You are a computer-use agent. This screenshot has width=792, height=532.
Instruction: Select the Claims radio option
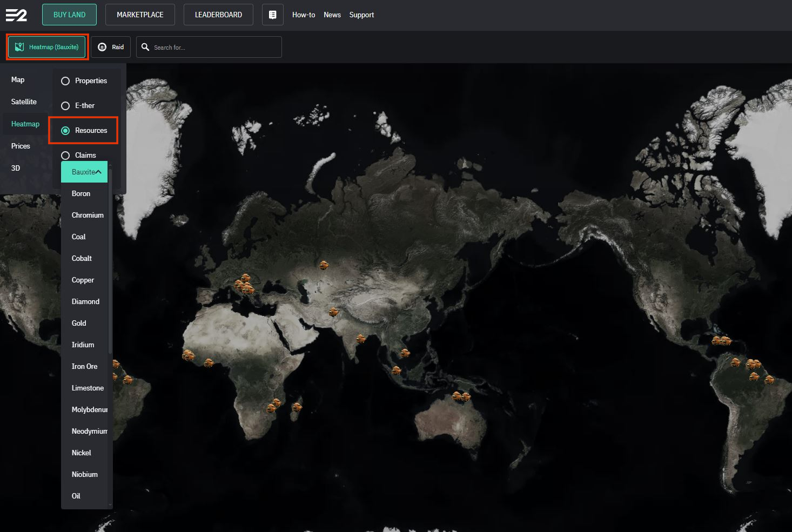point(65,156)
